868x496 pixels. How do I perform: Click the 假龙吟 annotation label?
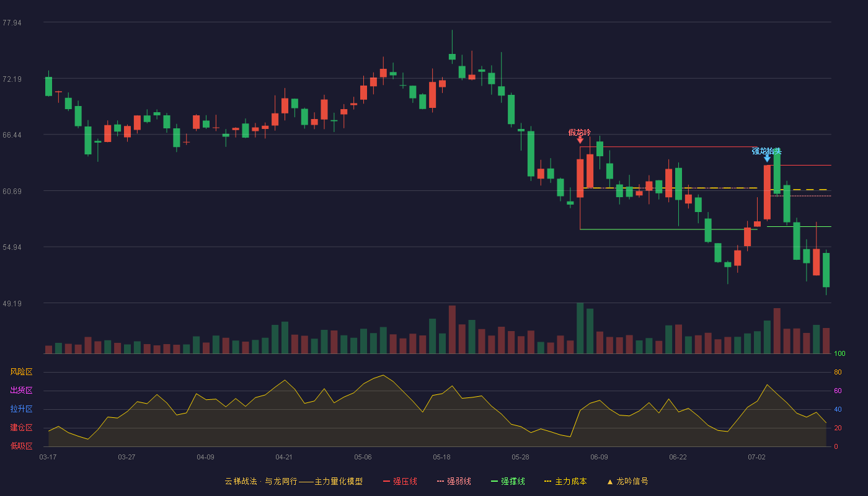pyautogui.click(x=580, y=132)
